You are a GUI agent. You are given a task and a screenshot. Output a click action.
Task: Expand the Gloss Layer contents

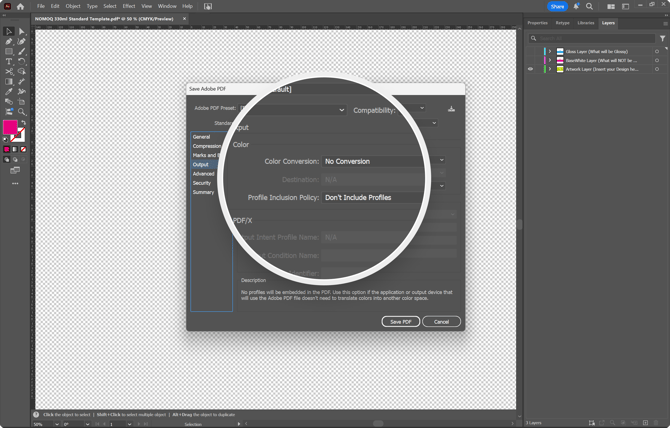pos(550,51)
